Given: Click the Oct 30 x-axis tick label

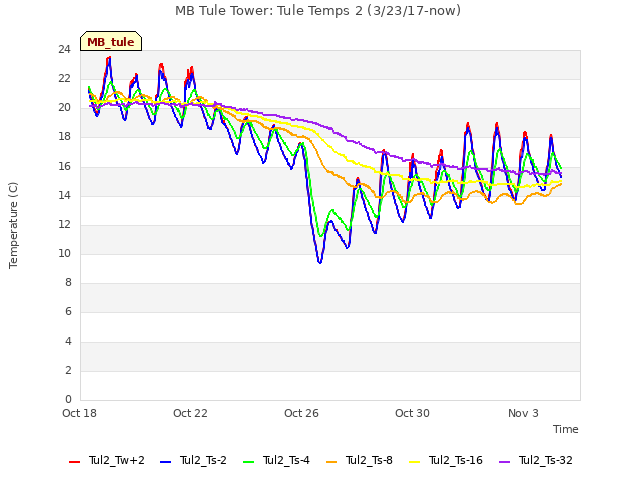Looking at the screenshot, I should coord(412,413).
